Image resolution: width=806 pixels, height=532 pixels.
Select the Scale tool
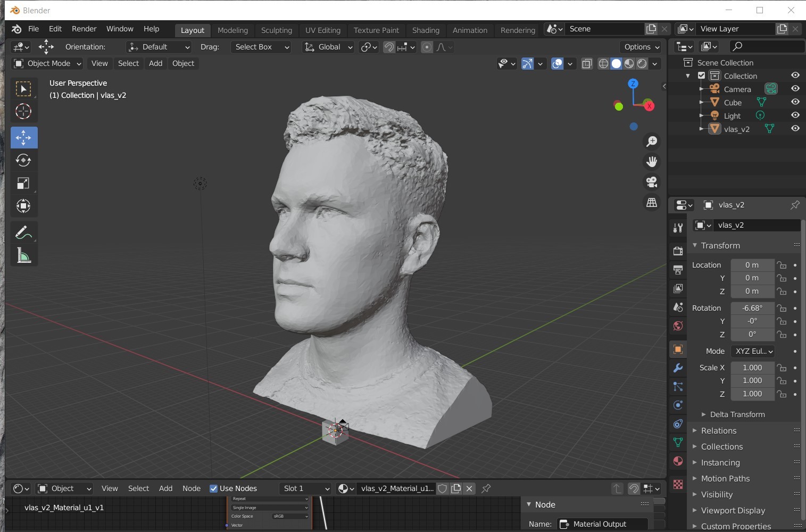point(23,184)
